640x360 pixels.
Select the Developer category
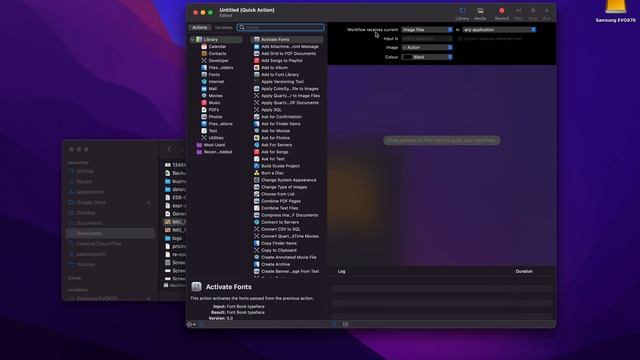(x=214, y=60)
